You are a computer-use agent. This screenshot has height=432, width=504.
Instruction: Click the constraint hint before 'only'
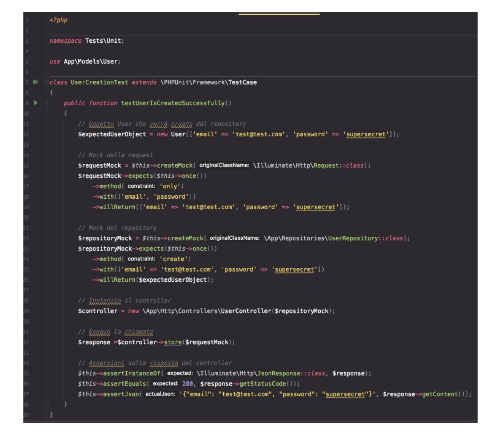[141, 186]
